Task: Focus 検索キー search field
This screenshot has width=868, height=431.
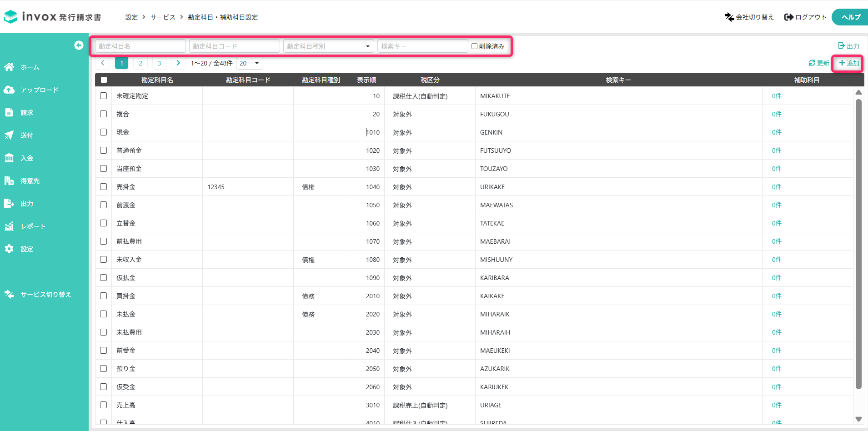Action: point(422,46)
